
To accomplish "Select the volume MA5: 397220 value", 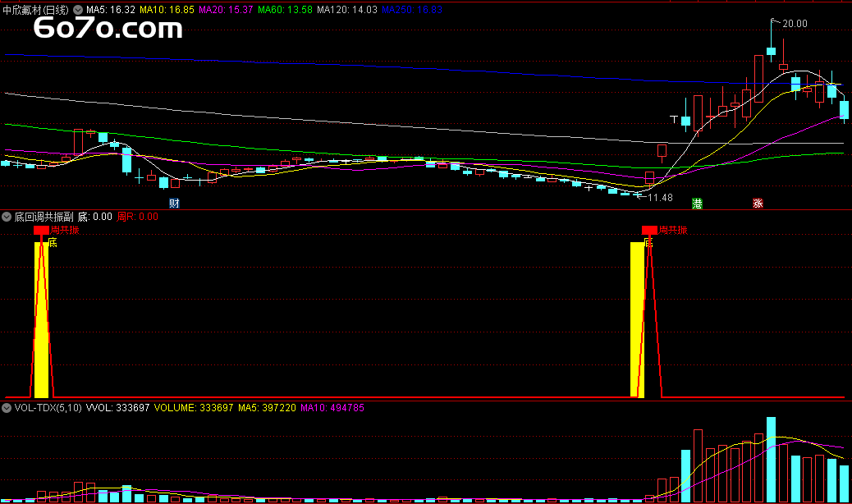I will [267, 408].
